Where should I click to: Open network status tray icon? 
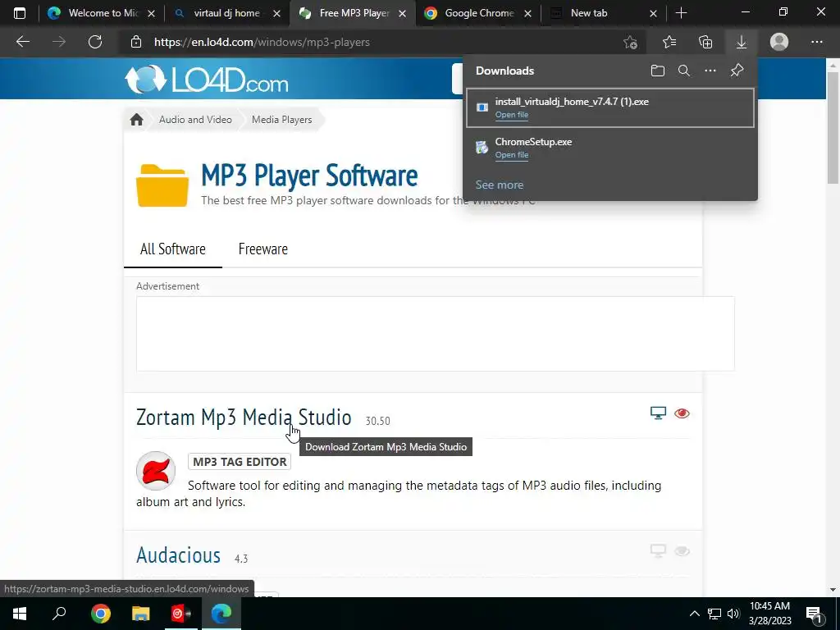click(x=714, y=614)
